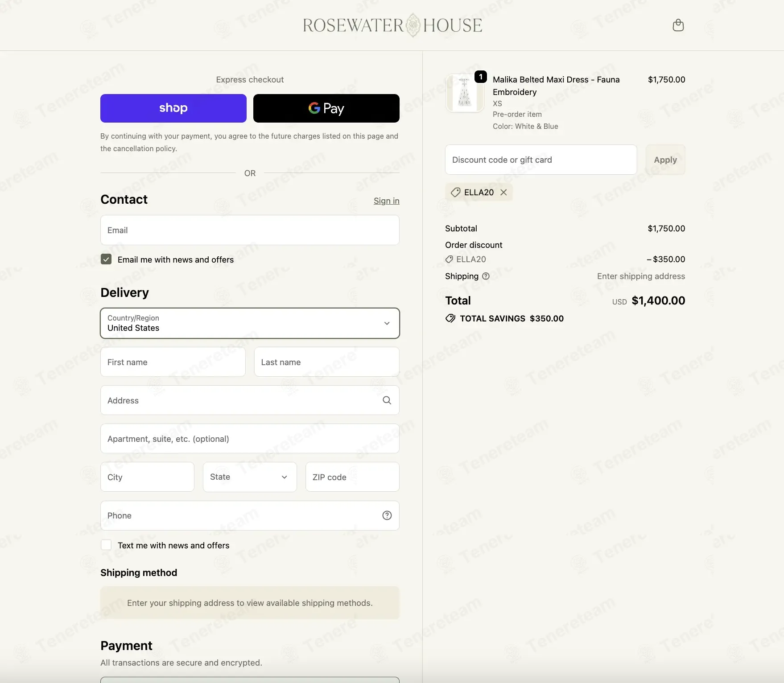
Task: Click the address search magnifier icon
Action: [387, 400]
